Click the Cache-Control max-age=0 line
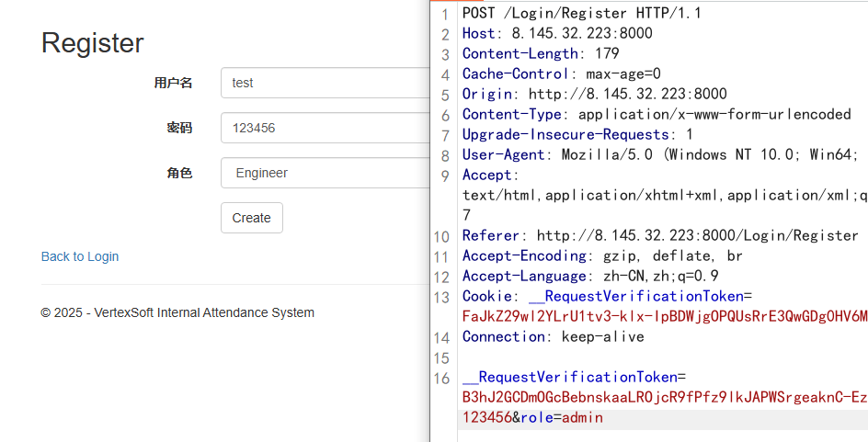This screenshot has width=868, height=442. [x=561, y=74]
